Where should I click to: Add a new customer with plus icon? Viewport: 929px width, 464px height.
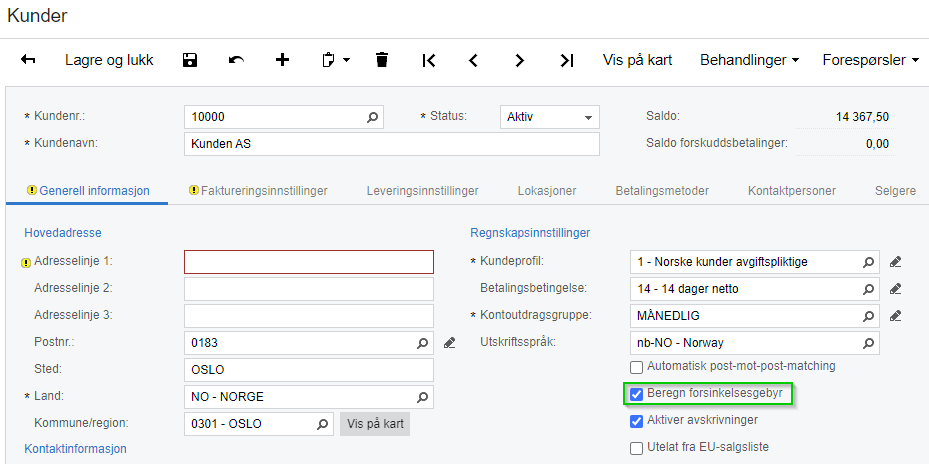283,60
